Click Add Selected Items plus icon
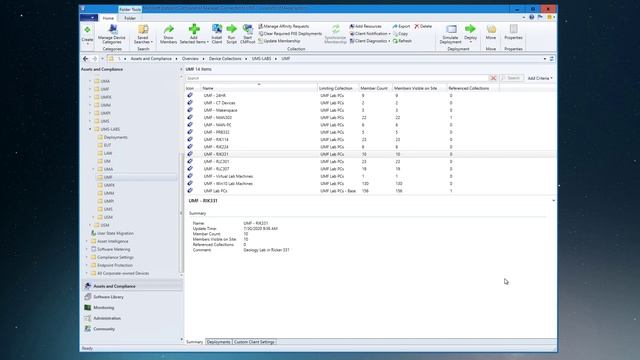This screenshot has width=640, height=360. coord(194,29)
